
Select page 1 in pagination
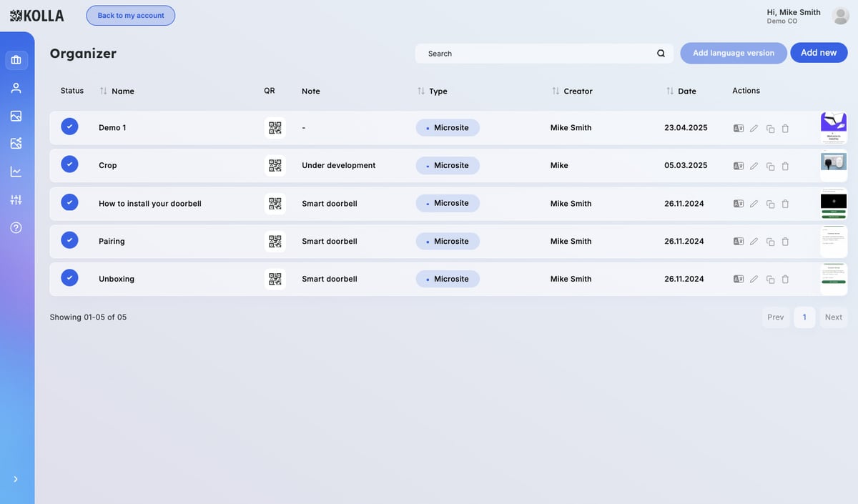pos(804,317)
